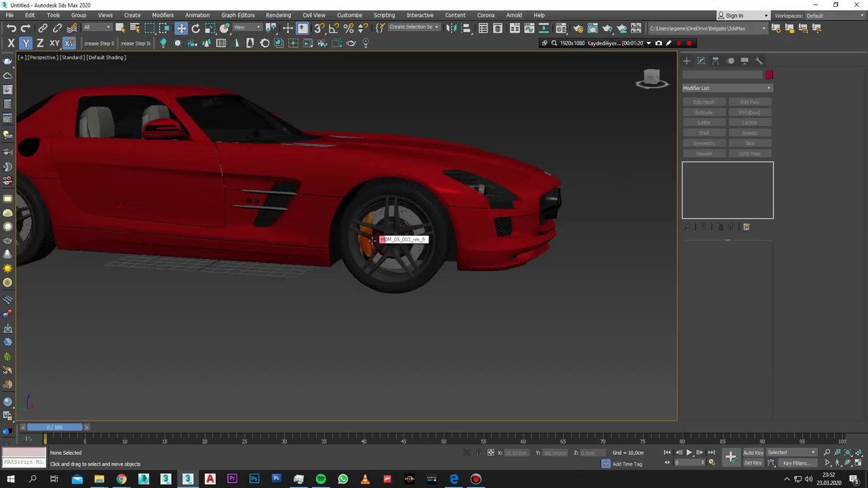Switch to the Create panel tab
This screenshot has width=868, height=488.
coord(686,61)
